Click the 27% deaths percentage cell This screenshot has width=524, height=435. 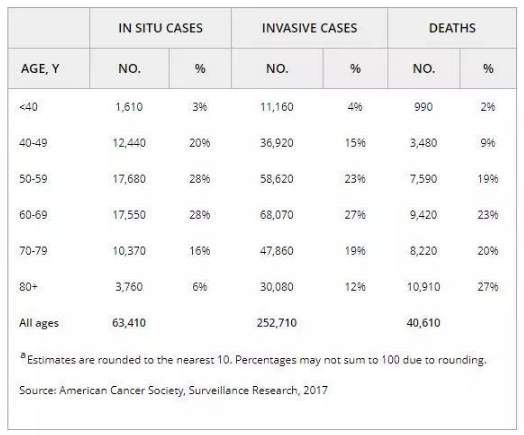tap(488, 287)
